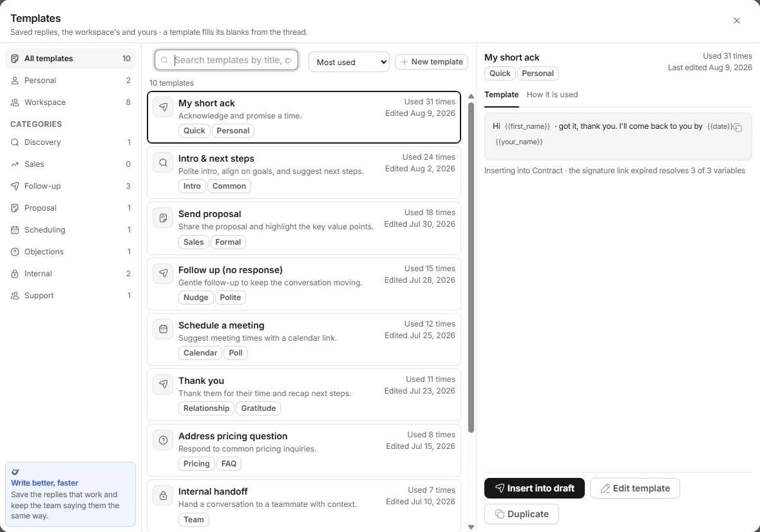Click the Pricing tag on pricing question

pos(196,464)
